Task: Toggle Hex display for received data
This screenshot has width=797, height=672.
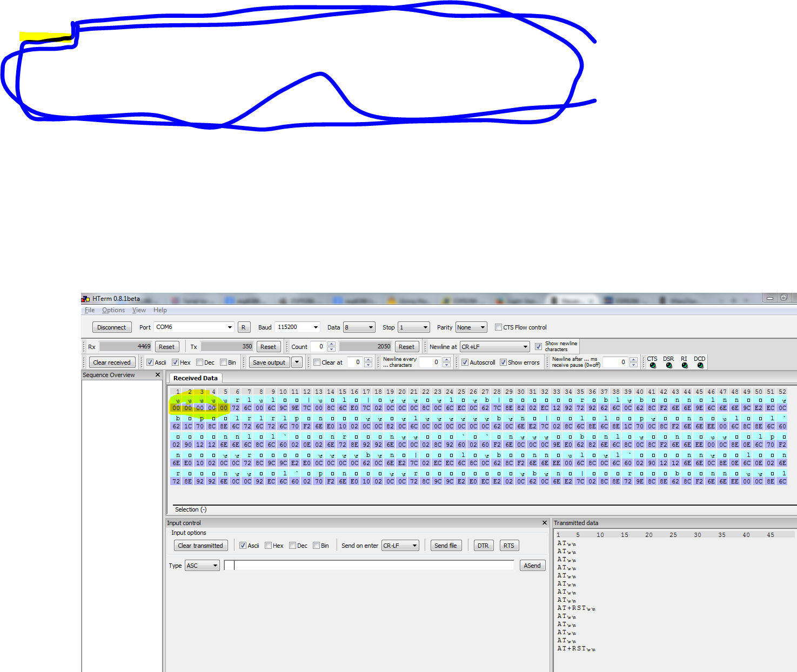Action: tap(175, 362)
